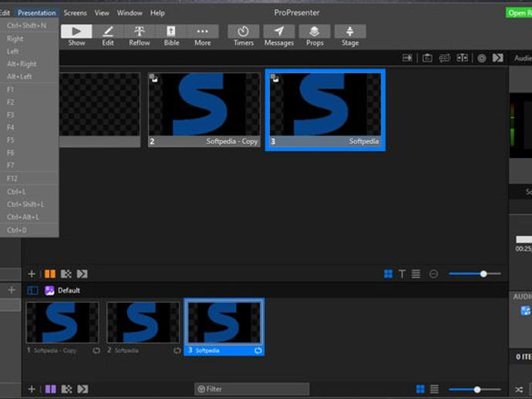This screenshot has height=399, width=532.
Task: Click the split-columns icon in slide header bar
Action: click(x=462, y=58)
